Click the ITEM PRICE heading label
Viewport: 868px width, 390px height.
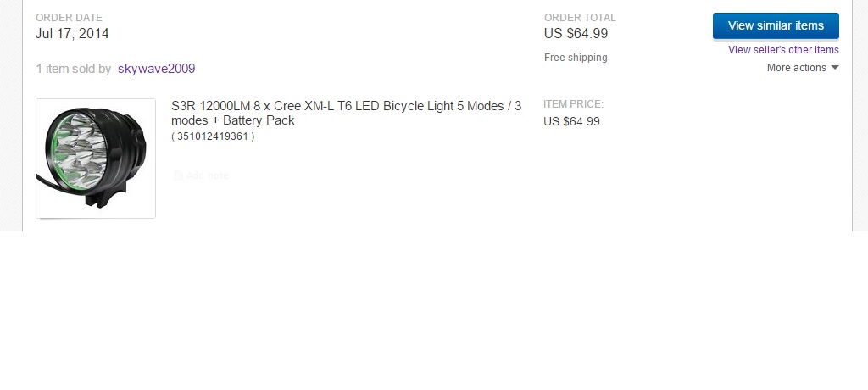[573, 104]
